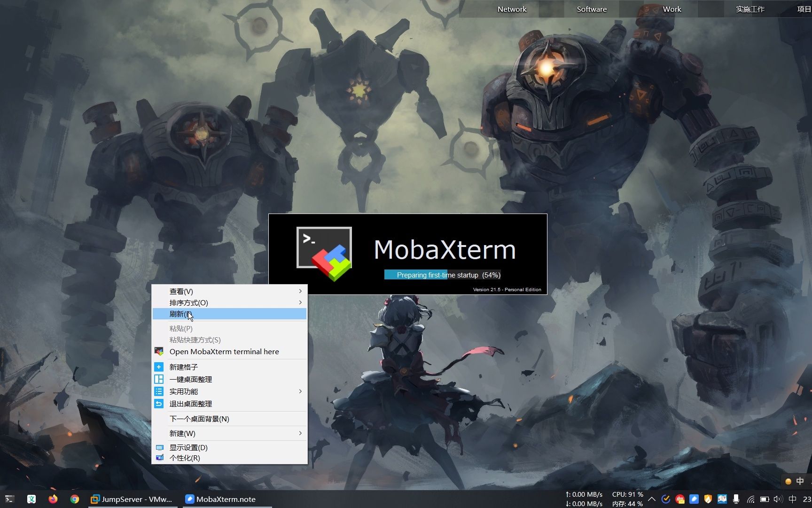The width and height of the screenshot is (812, 508).
Task: Open 个性化(R) from the context menu
Action: [x=229, y=458]
